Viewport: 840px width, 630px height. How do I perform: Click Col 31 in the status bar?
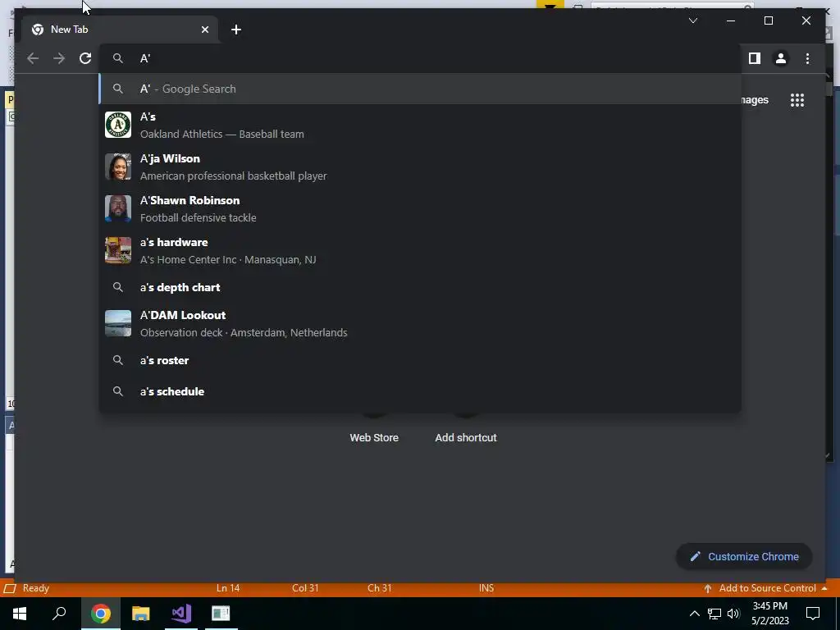pyautogui.click(x=305, y=588)
